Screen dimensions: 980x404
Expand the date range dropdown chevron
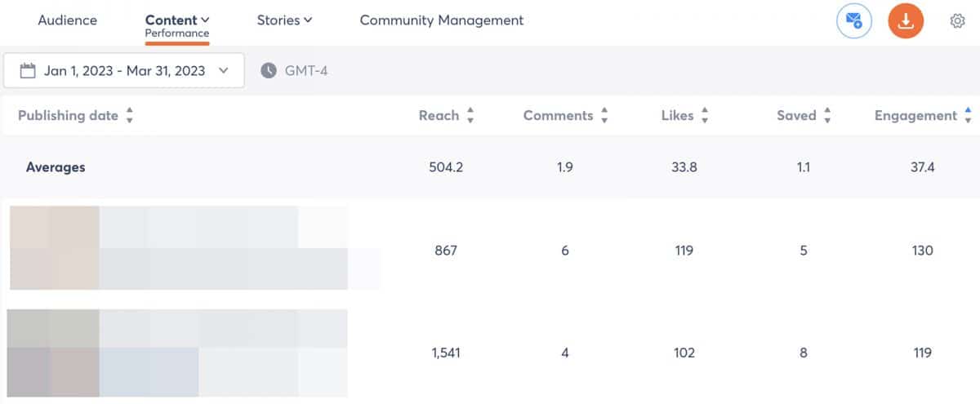tap(224, 71)
